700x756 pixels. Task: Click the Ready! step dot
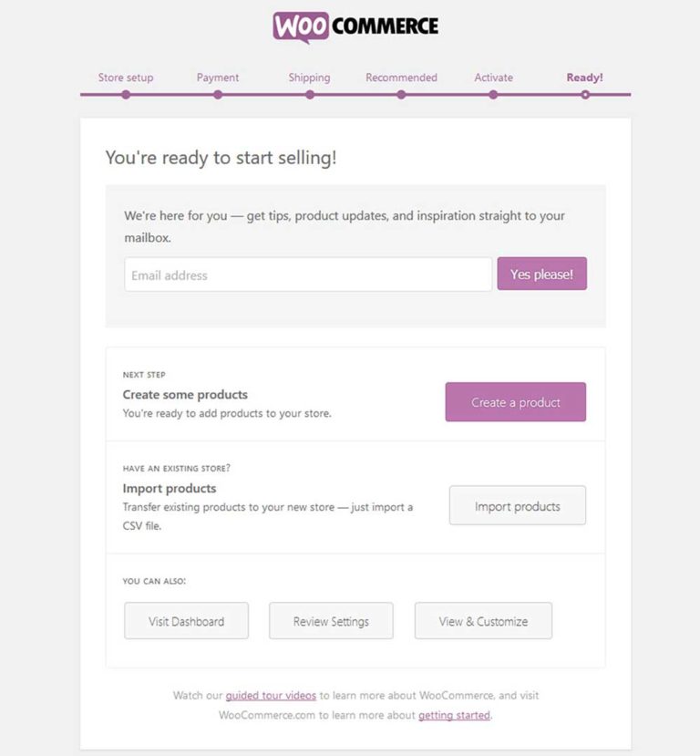585,94
